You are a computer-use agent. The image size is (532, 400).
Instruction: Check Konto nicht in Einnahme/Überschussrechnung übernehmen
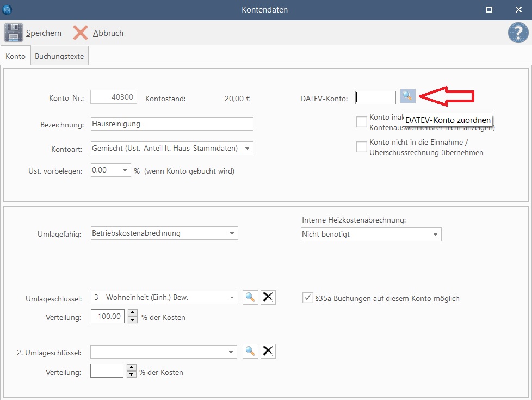362,147
